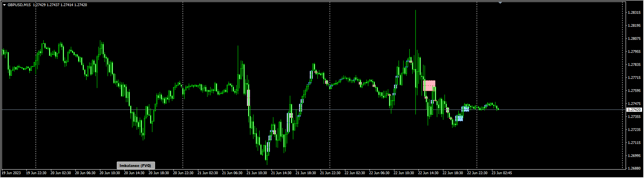Click the 1.28315 price axis label
Screen dimensions: 644x178
[x=634, y=13]
